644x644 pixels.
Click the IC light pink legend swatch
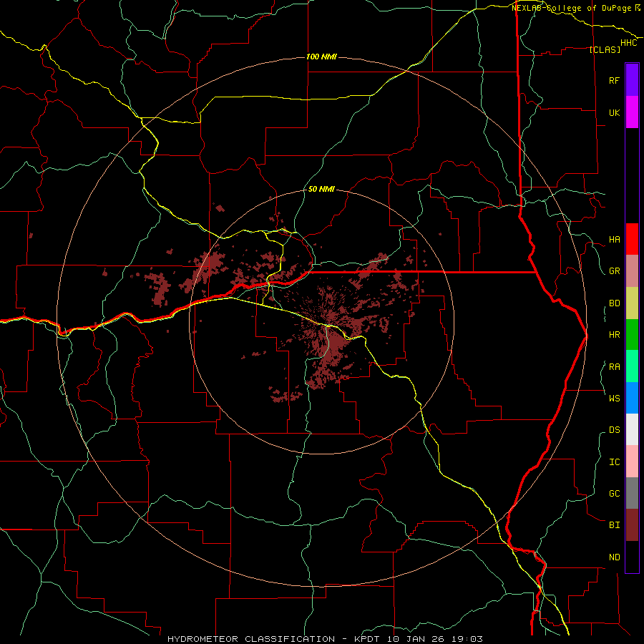tap(632, 462)
